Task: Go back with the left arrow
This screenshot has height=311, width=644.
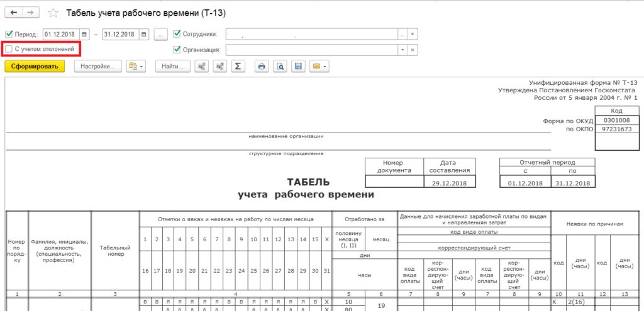Action: (x=14, y=13)
